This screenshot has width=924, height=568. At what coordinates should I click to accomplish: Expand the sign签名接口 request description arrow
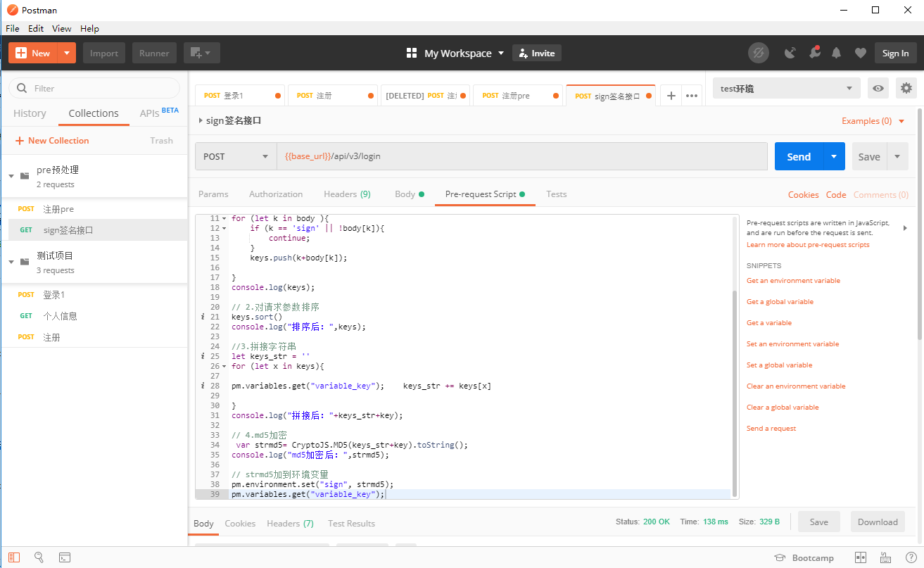[201, 121]
